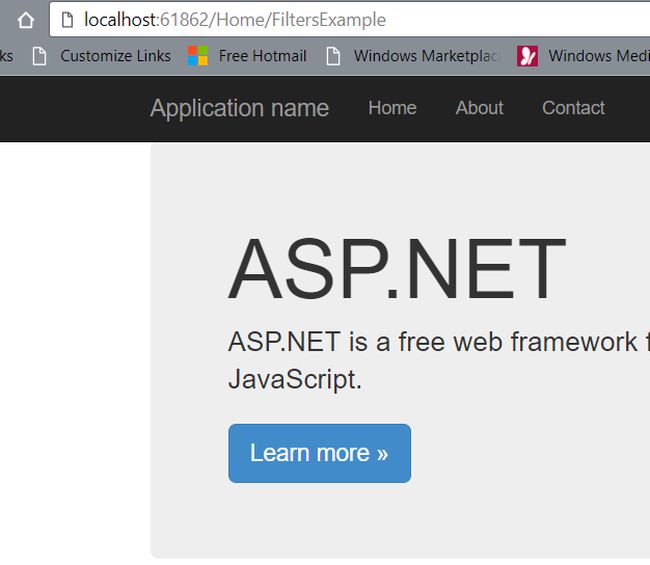This screenshot has width=650, height=565.
Task: Click the Customize Links page icon
Action: click(39, 56)
